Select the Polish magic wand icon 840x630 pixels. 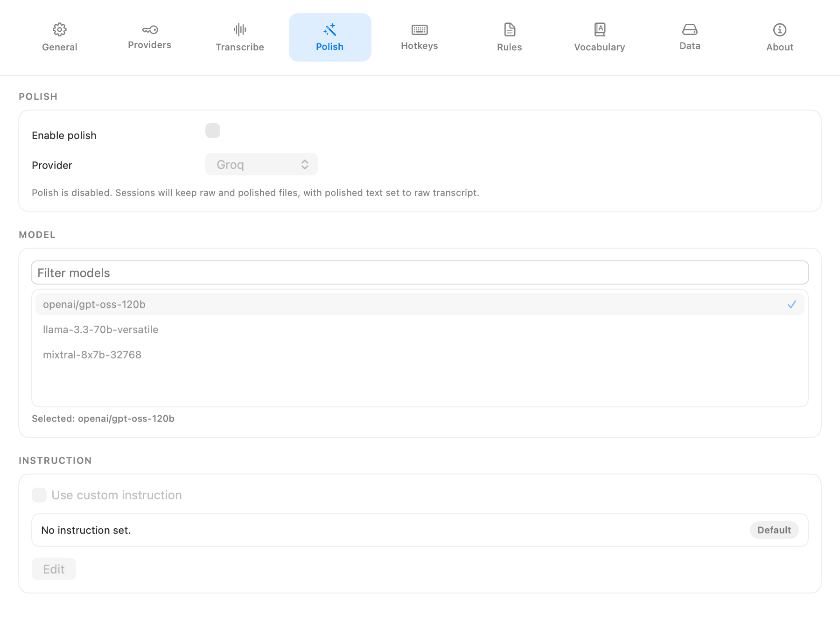click(330, 30)
